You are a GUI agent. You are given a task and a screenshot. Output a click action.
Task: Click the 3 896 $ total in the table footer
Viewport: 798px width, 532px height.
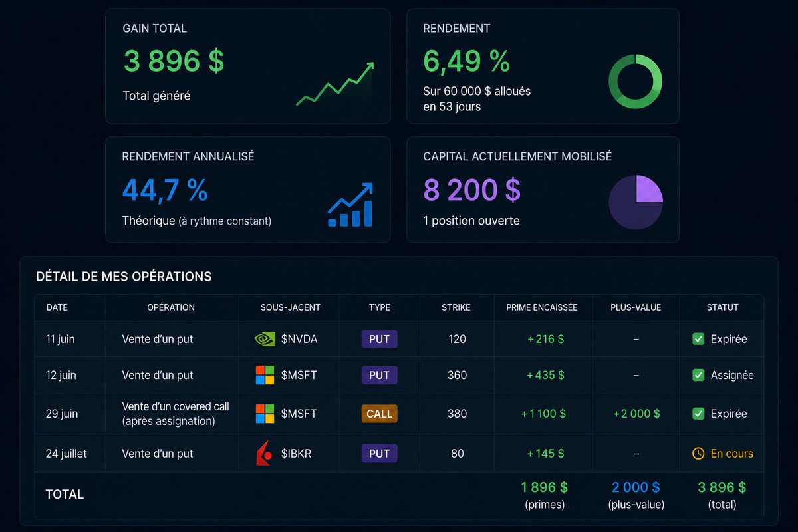point(722,488)
